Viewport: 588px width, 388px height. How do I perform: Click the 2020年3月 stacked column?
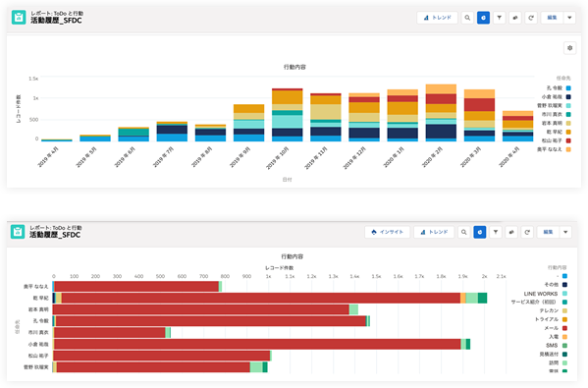(479, 116)
